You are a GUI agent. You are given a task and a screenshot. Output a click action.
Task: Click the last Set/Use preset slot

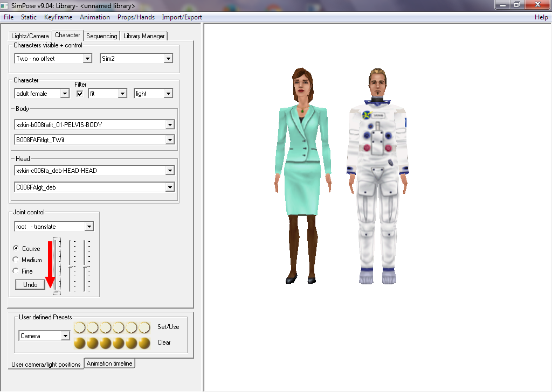tap(144, 327)
